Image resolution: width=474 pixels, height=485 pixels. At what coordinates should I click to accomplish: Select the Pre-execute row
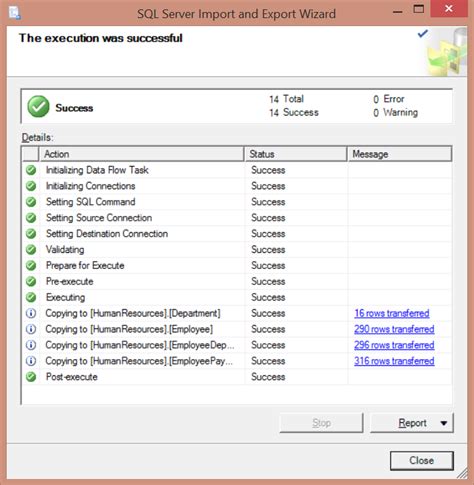tap(237, 281)
